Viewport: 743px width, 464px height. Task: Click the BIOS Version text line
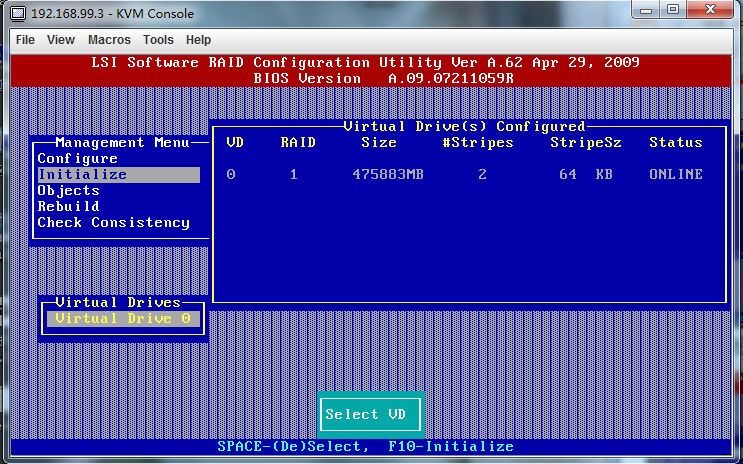tap(383, 78)
